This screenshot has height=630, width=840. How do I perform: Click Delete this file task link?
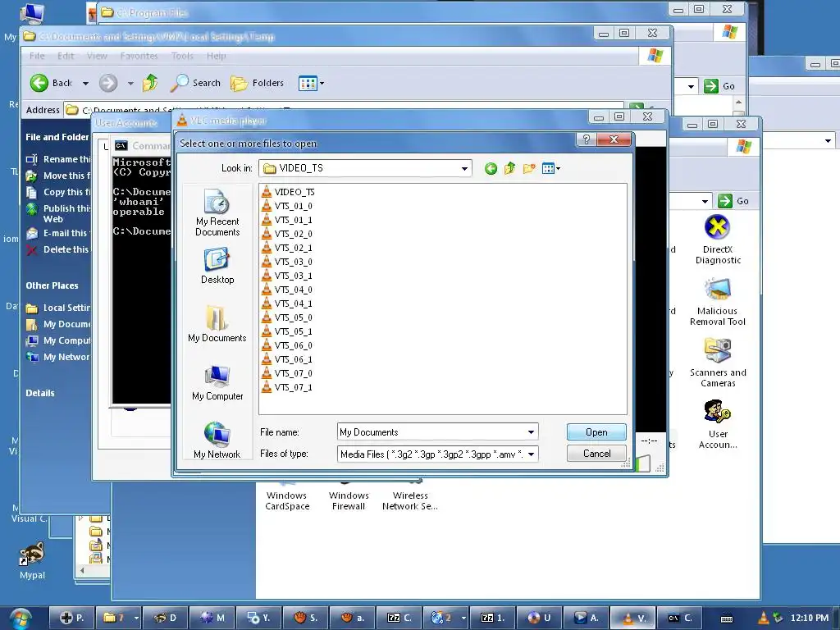click(58, 249)
